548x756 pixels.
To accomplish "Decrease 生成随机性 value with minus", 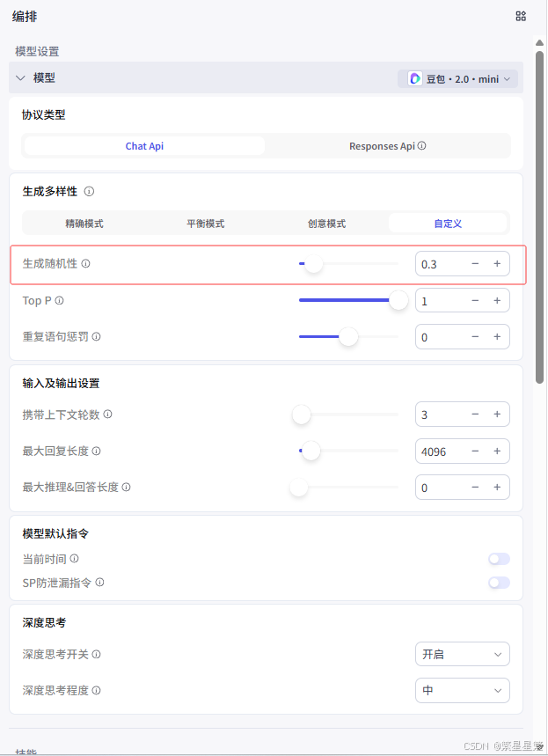I will pyautogui.click(x=475, y=264).
